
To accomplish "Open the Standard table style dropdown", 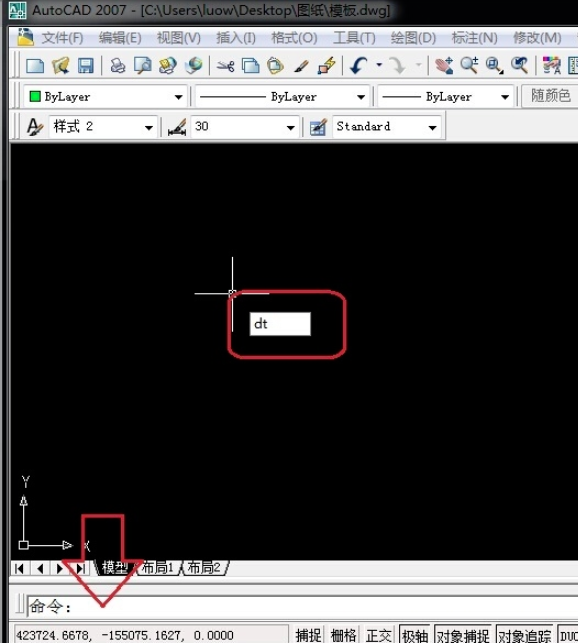I will tap(432, 128).
